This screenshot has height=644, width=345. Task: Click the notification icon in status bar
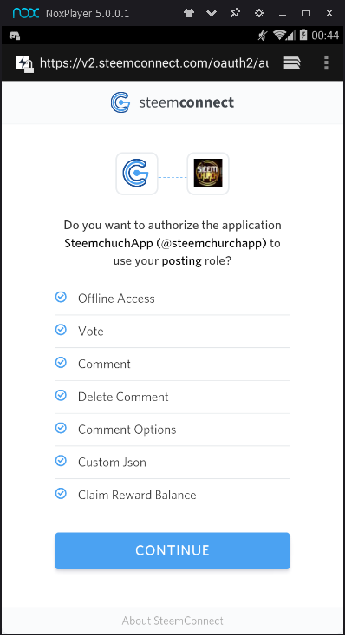pos(15,36)
